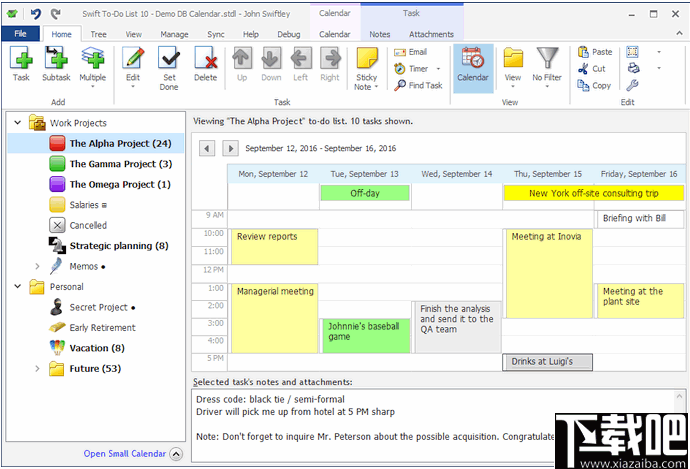Screen dimensions: 690x469
Task: Switch to the Tree ribbon tab
Action: pos(99,34)
